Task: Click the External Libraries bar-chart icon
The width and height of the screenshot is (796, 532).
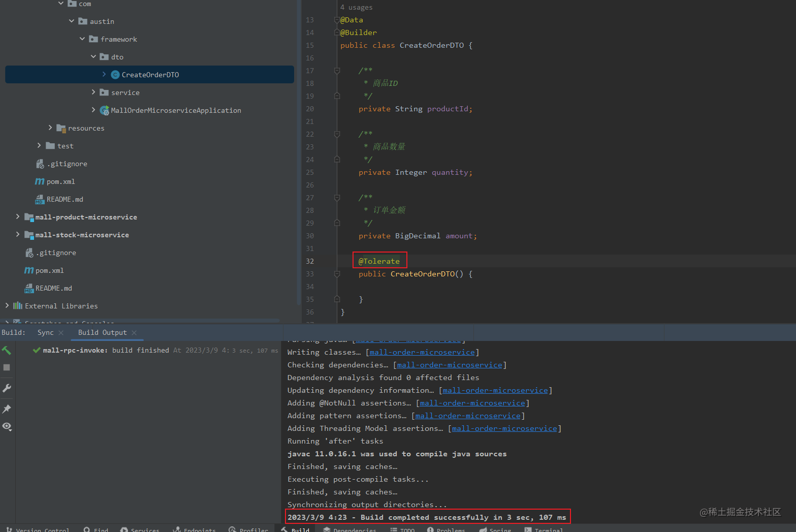Action: (x=18, y=305)
